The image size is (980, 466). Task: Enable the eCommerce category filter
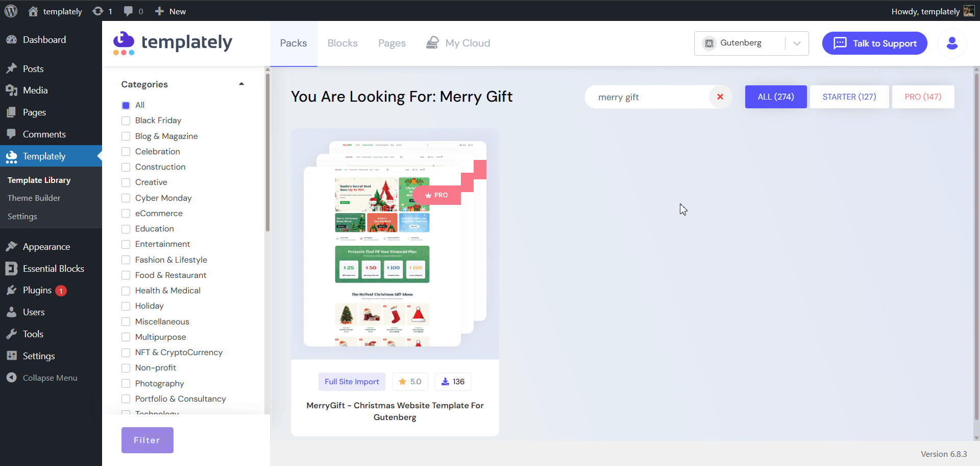coord(126,213)
